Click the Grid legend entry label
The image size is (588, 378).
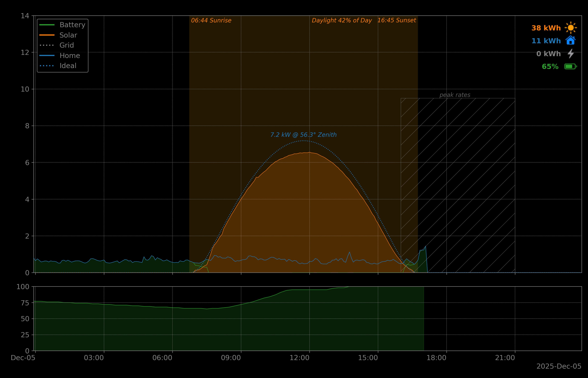[66, 45]
